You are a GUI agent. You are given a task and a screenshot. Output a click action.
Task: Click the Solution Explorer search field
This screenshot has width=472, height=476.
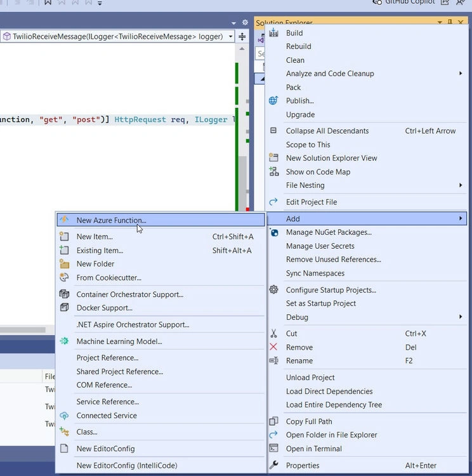point(261,54)
